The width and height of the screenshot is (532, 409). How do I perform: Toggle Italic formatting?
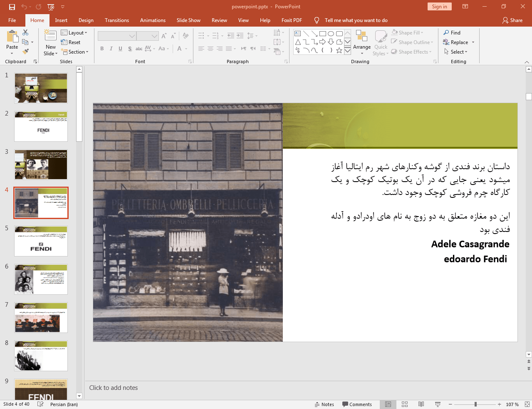111,49
